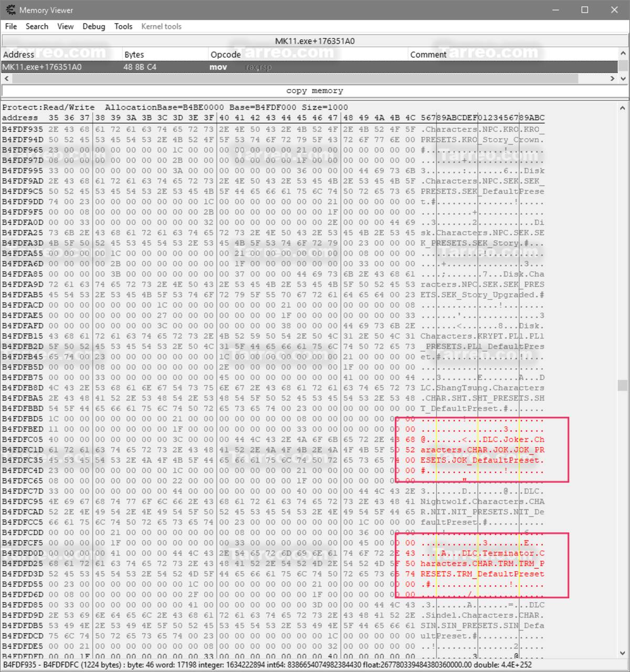Open the Tools menu
Viewport: 630px width, 672px height.
tap(123, 26)
